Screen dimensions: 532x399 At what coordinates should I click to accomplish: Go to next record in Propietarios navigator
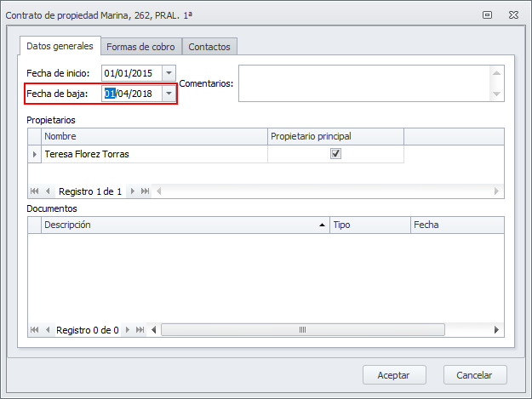[132, 191]
